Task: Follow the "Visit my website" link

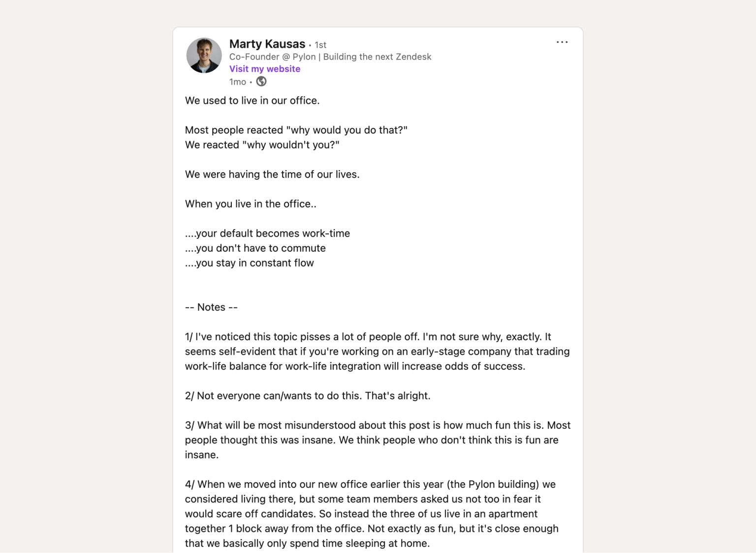Action: click(265, 69)
